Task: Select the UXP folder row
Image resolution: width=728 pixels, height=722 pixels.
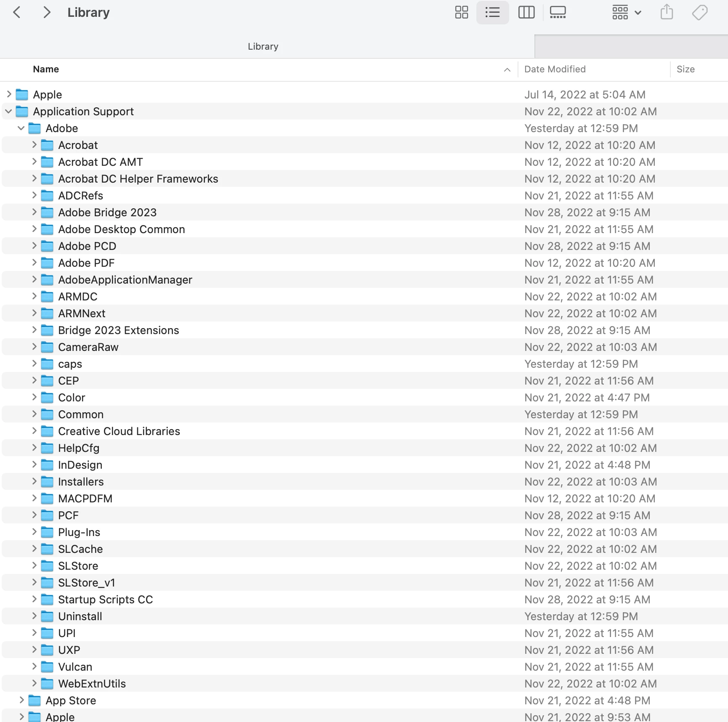Action: (x=365, y=650)
